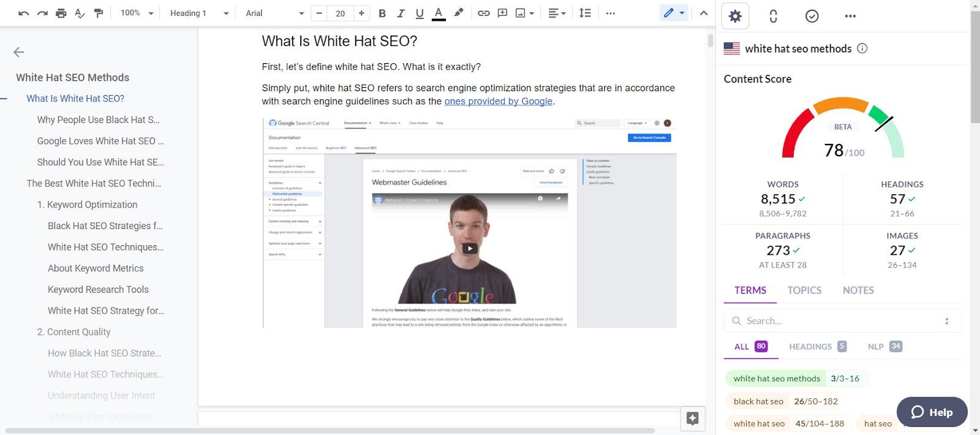Select HEADINGS 5 filter

817,347
